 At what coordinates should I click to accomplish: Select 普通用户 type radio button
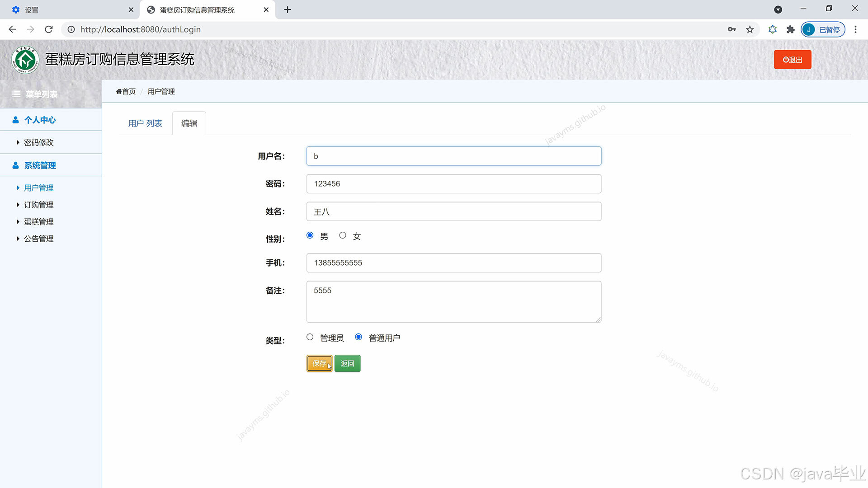click(359, 337)
